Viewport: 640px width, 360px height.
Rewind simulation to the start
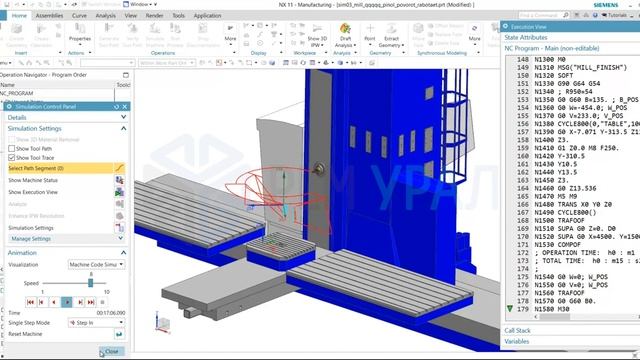point(30,302)
